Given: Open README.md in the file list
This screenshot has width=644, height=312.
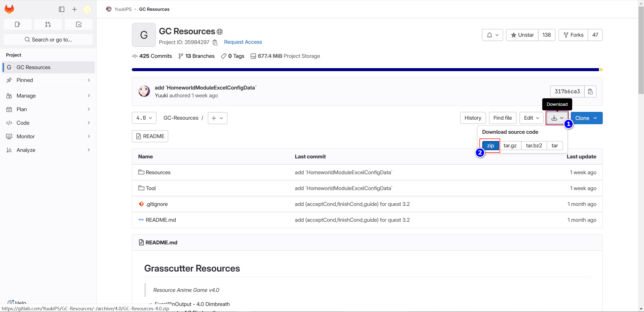Looking at the screenshot, I should pyautogui.click(x=161, y=220).
